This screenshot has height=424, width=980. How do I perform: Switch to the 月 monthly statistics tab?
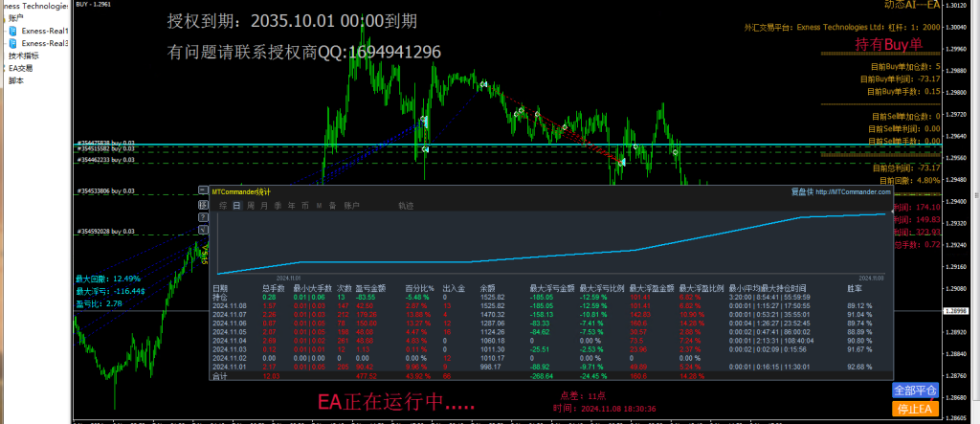point(264,205)
